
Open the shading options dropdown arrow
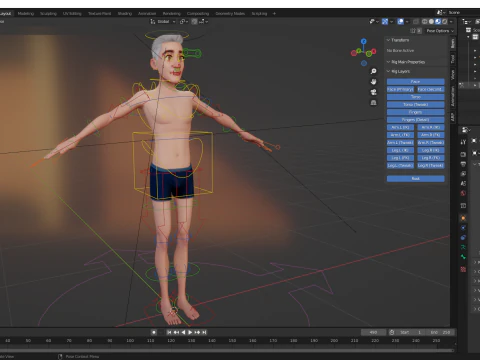[x=451, y=21]
